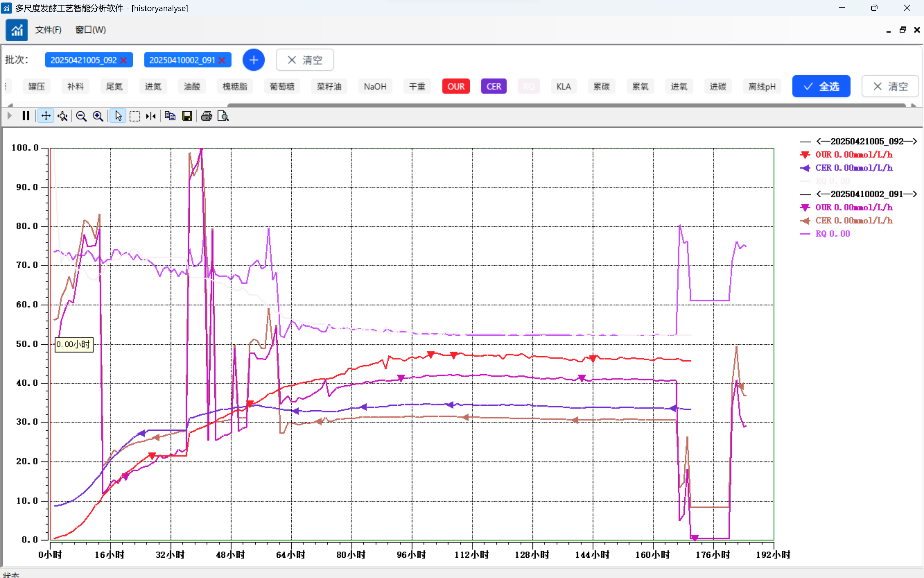The height and width of the screenshot is (578, 924).
Task: Toggle the 菜籽油 parameter tag
Action: click(329, 86)
